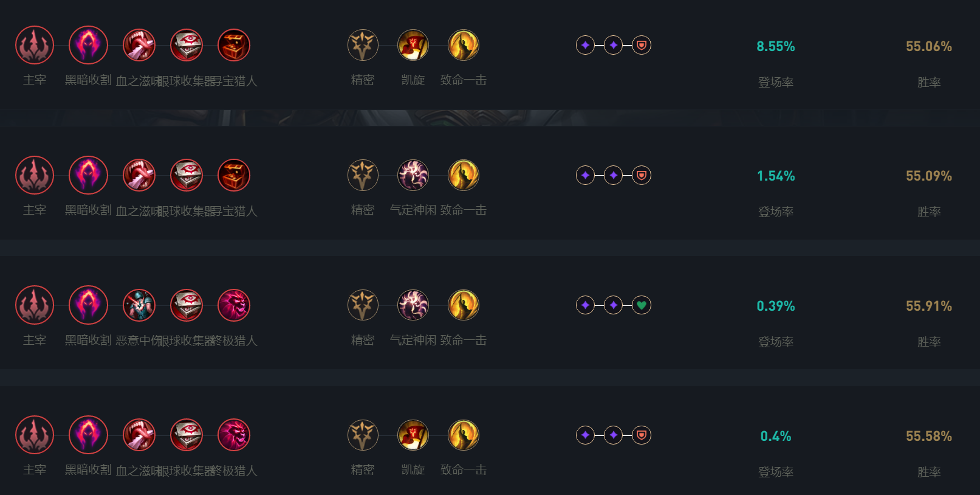
Task: Click the 55.58% win rate value
Action: tap(929, 436)
